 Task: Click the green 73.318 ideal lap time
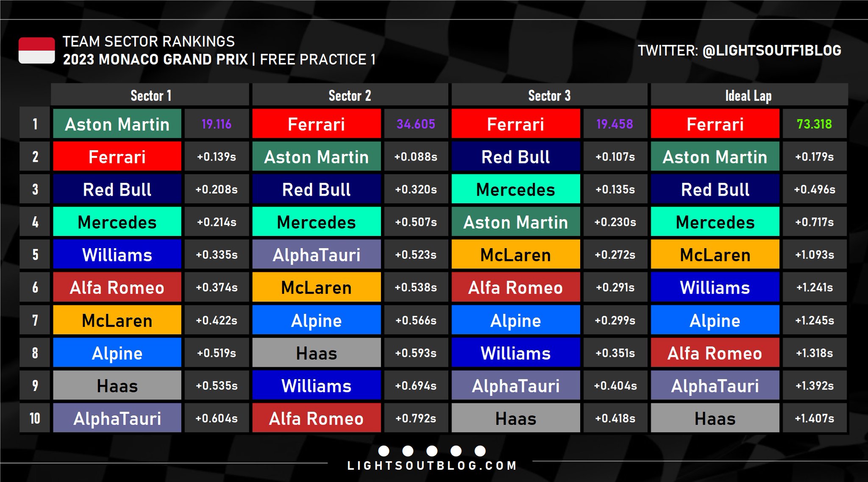tap(814, 124)
